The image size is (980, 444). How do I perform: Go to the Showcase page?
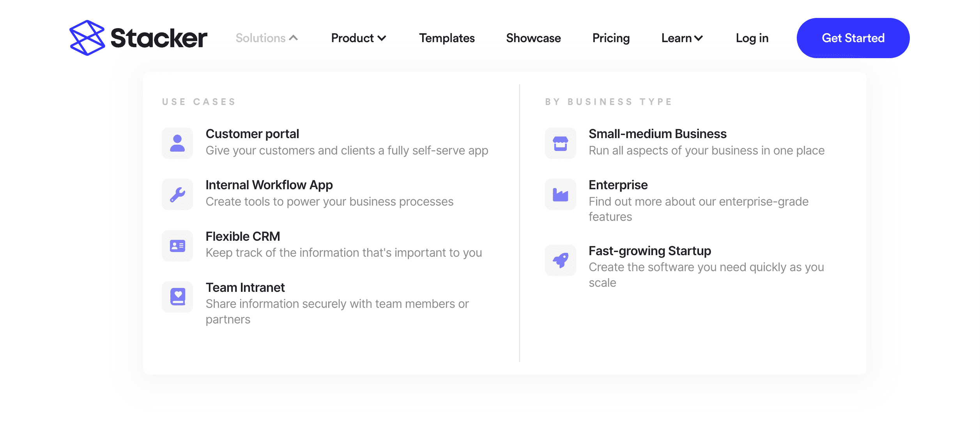[x=533, y=38]
